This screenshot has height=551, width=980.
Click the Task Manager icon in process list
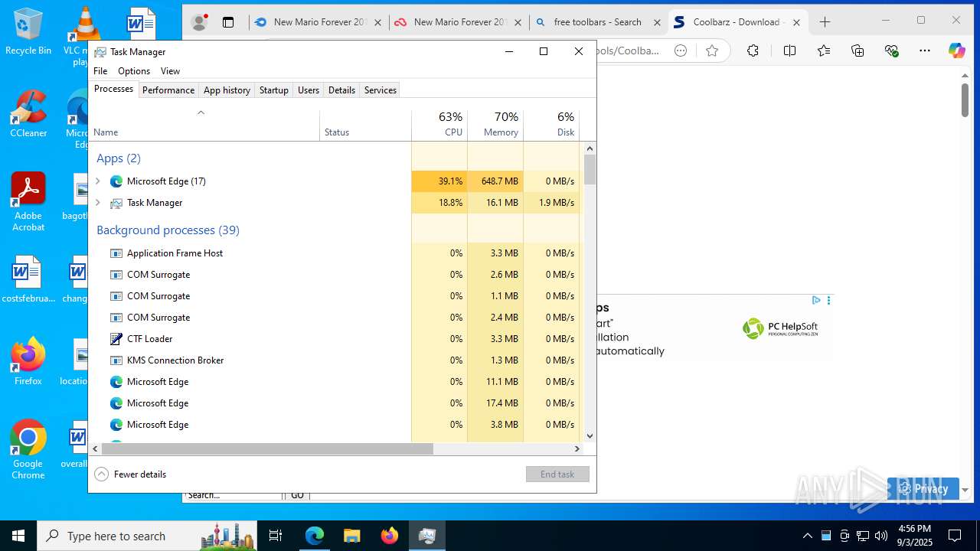116,203
